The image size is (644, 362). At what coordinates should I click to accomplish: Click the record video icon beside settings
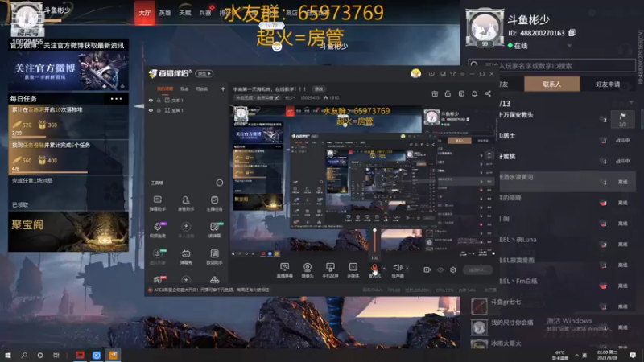point(427,269)
